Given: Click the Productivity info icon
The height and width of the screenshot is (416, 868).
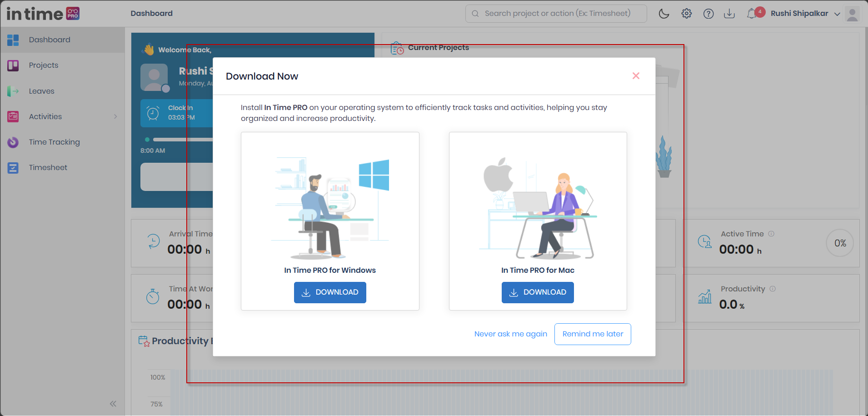Looking at the screenshot, I should (773, 289).
